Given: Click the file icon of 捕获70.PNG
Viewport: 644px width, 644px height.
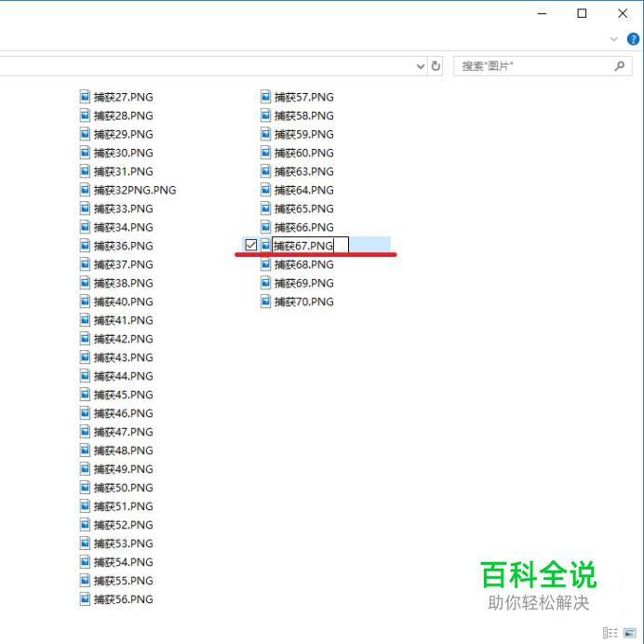Looking at the screenshot, I should [x=266, y=302].
